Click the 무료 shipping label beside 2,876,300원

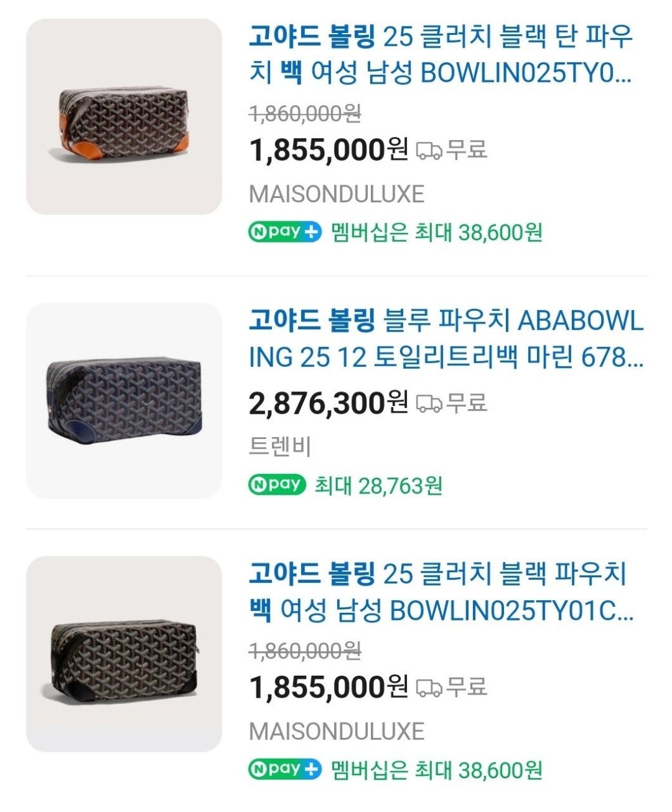(467, 402)
